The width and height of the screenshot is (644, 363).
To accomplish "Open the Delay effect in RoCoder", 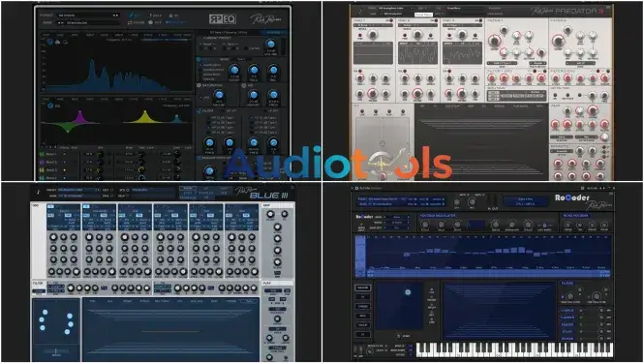I will click(567, 331).
